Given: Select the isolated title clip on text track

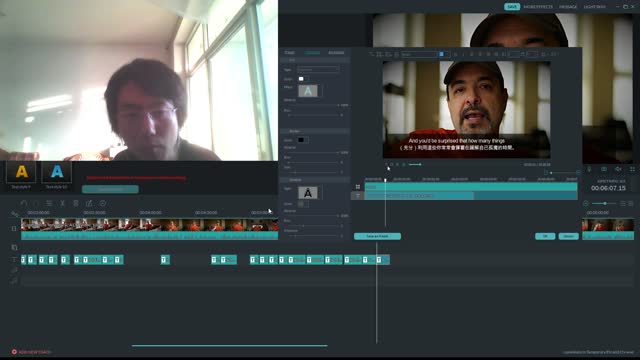Looking at the screenshot, I should pos(165,260).
